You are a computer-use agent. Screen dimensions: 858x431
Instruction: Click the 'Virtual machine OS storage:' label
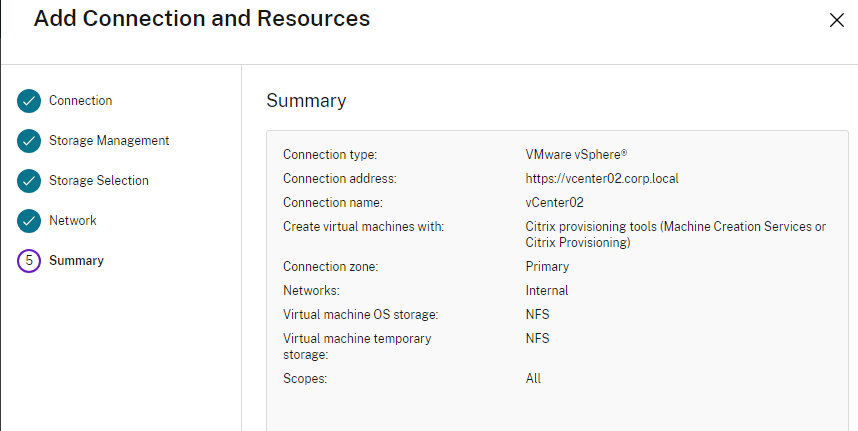pos(361,315)
